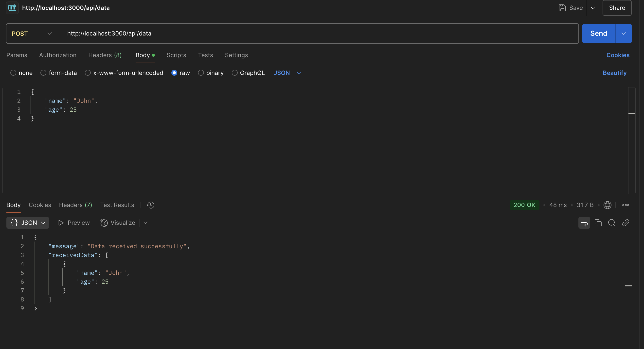Click the "receivedData" line in the response
The image size is (644, 349).
pos(78,255)
